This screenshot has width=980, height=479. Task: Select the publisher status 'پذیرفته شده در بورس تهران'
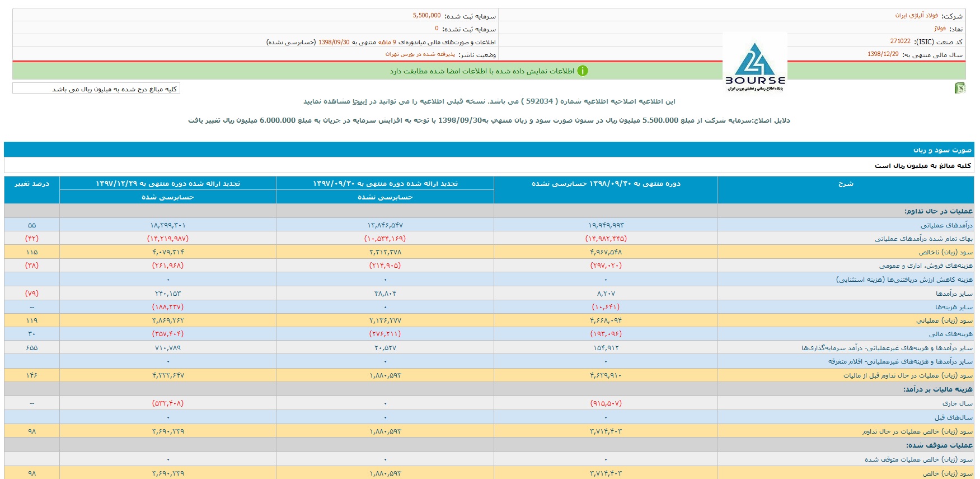point(420,54)
